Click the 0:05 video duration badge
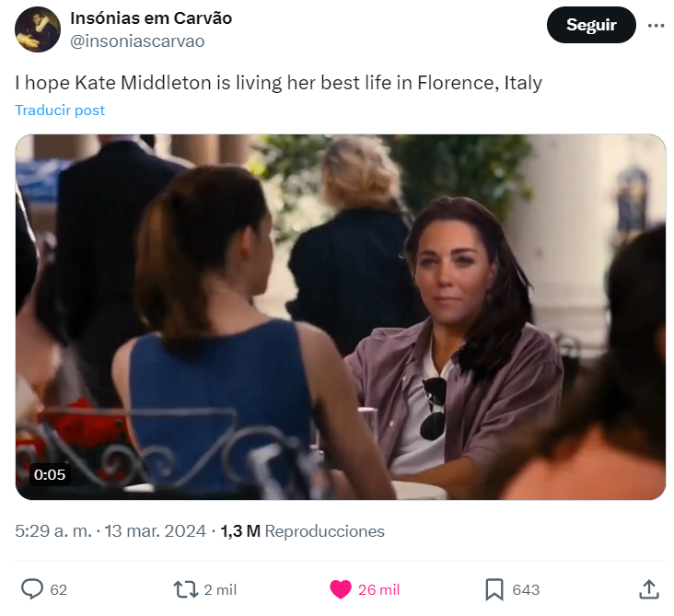674x616 pixels. coord(50,474)
